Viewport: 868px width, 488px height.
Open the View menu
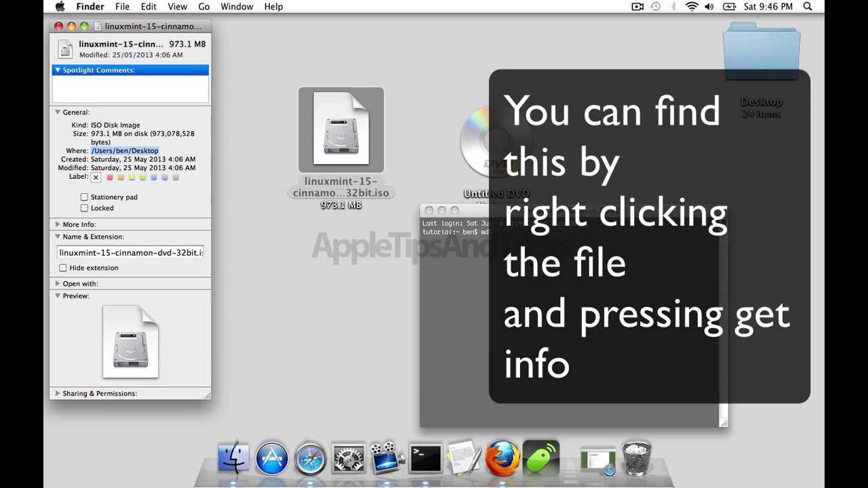pyautogui.click(x=178, y=6)
